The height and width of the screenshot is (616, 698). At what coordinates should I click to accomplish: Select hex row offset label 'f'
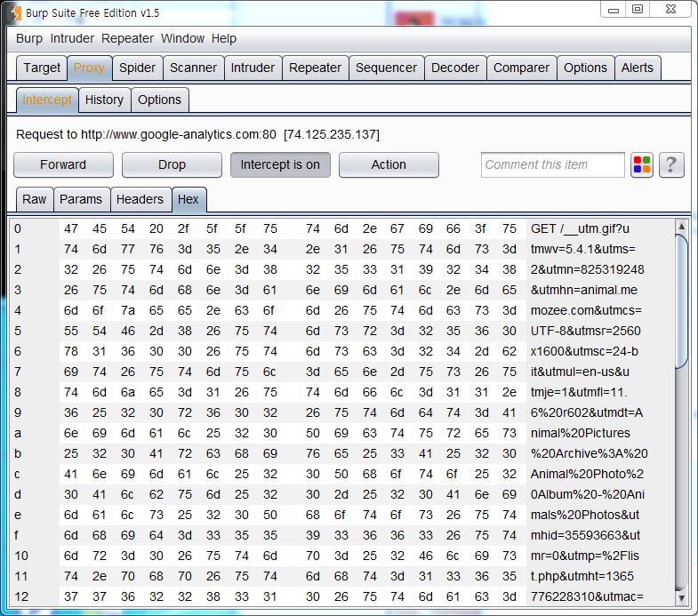pyautogui.click(x=17, y=535)
